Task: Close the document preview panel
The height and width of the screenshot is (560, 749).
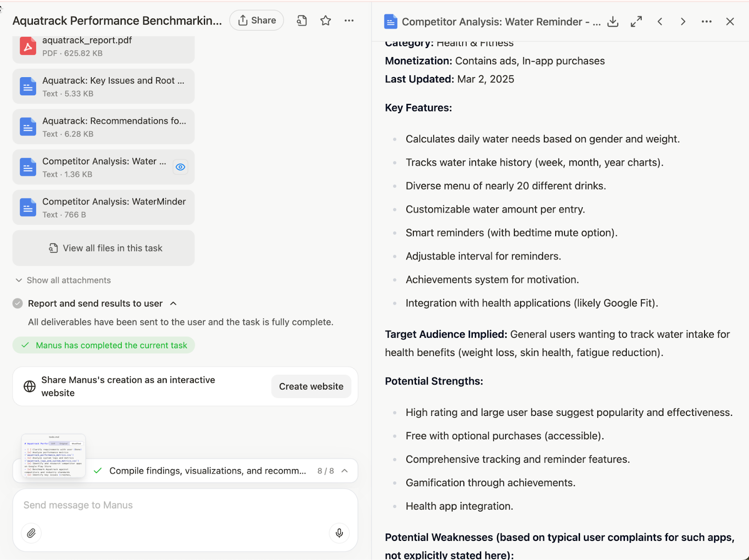Action: [730, 22]
